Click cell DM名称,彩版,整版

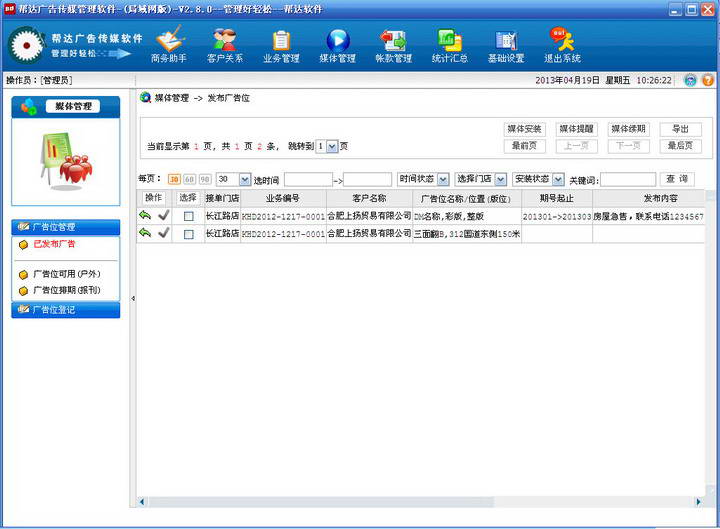(467, 216)
